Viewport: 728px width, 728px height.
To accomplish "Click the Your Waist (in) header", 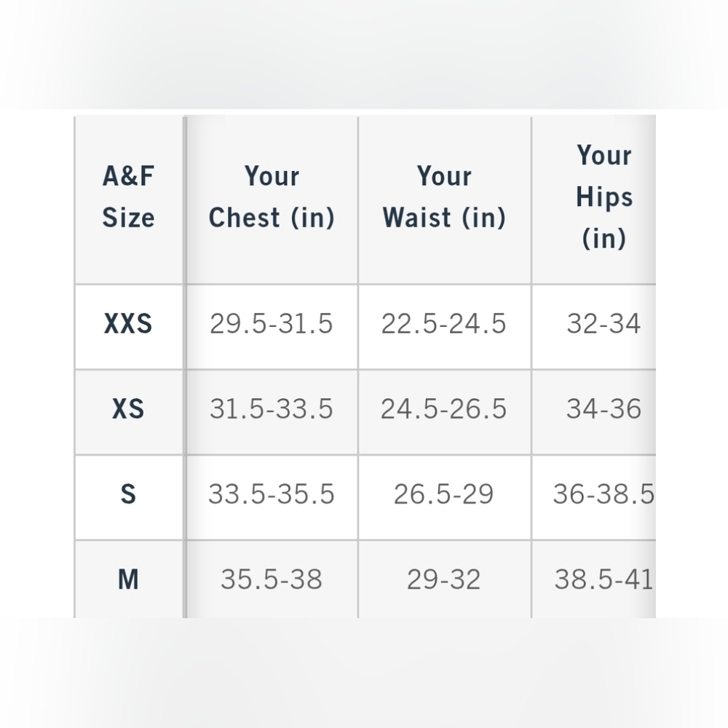I will point(444,197).
